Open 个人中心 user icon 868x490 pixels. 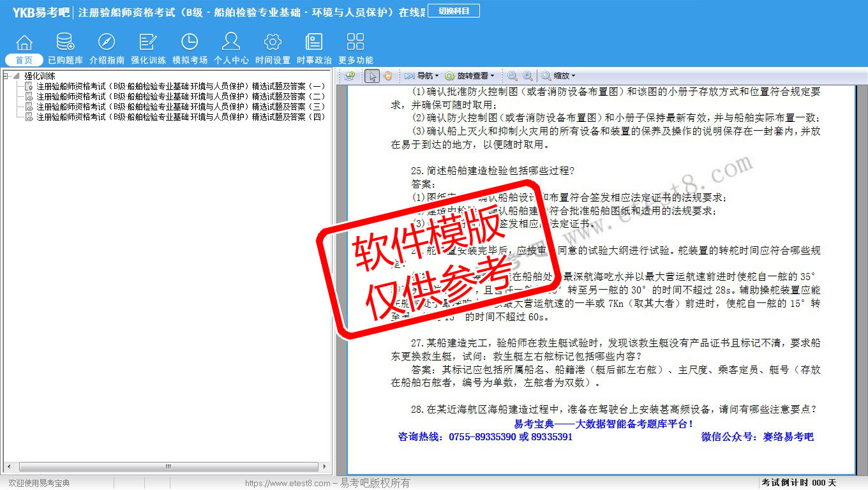pyautogui.click(x=231, y=43)
